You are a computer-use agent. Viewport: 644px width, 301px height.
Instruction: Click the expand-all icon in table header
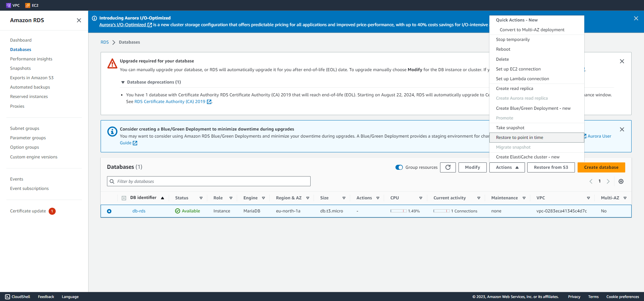tap(124, 198)
